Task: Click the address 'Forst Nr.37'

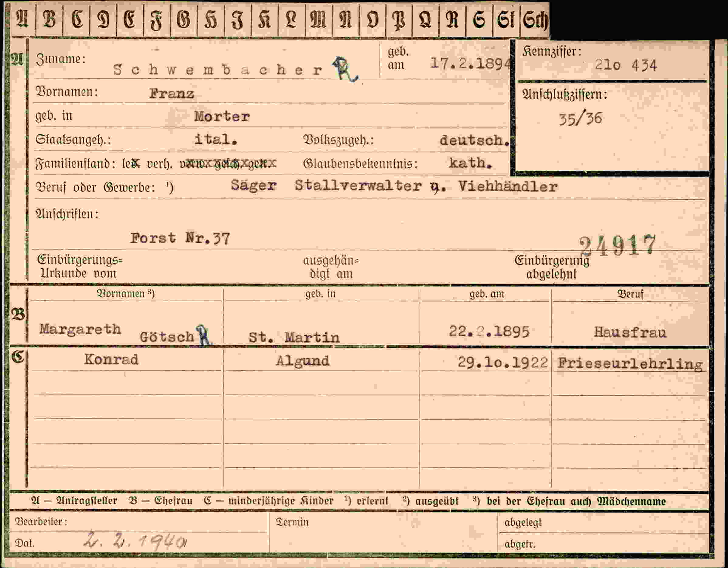Action: (x=180, y=238)
